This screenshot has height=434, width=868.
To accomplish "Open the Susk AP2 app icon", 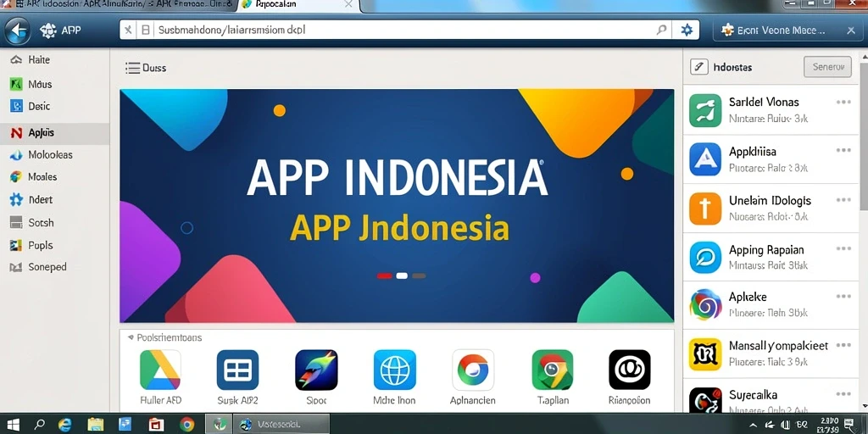I will (237, 370).
